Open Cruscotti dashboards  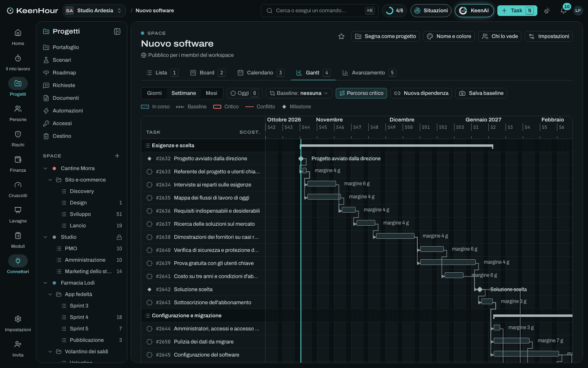tap(18, 189)
